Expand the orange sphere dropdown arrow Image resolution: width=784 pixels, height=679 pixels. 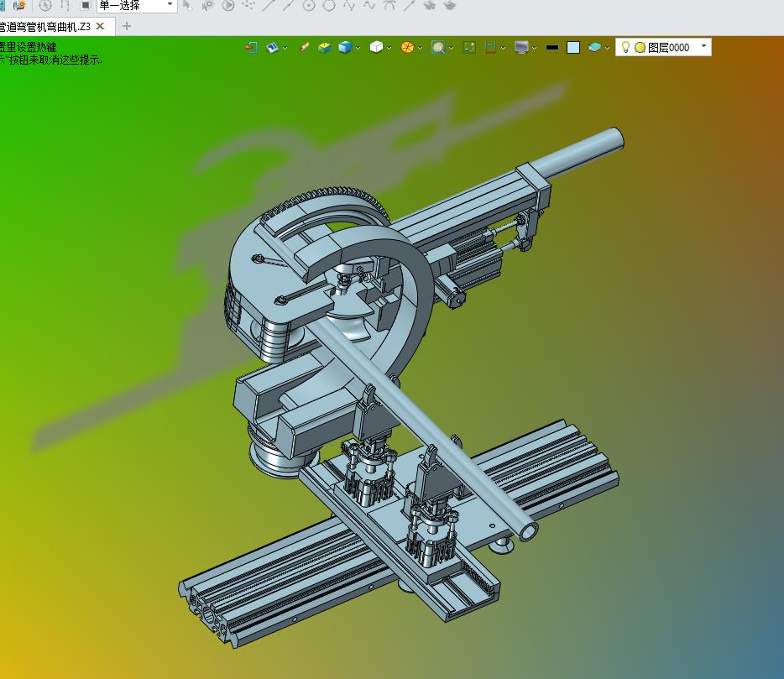420,48
